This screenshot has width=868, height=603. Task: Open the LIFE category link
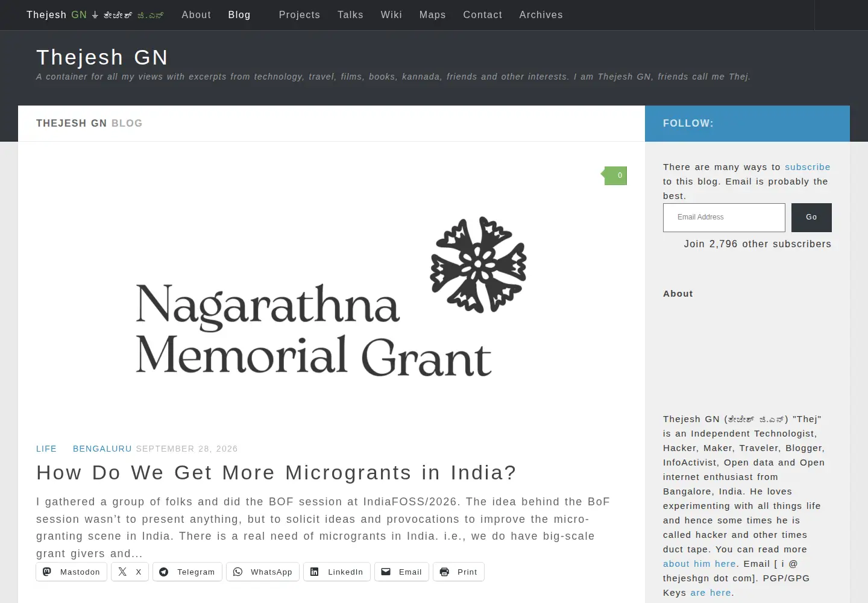[46, 449]
